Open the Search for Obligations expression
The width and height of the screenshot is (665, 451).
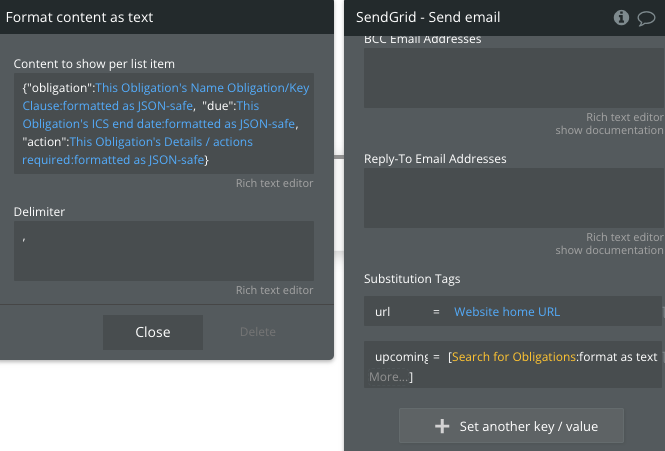coord(513,357)
